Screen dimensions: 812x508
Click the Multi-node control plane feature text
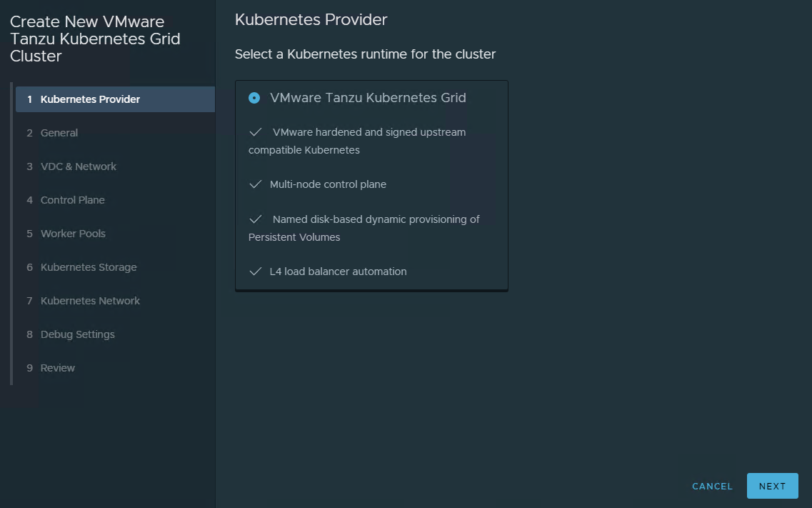coord(328,184)
